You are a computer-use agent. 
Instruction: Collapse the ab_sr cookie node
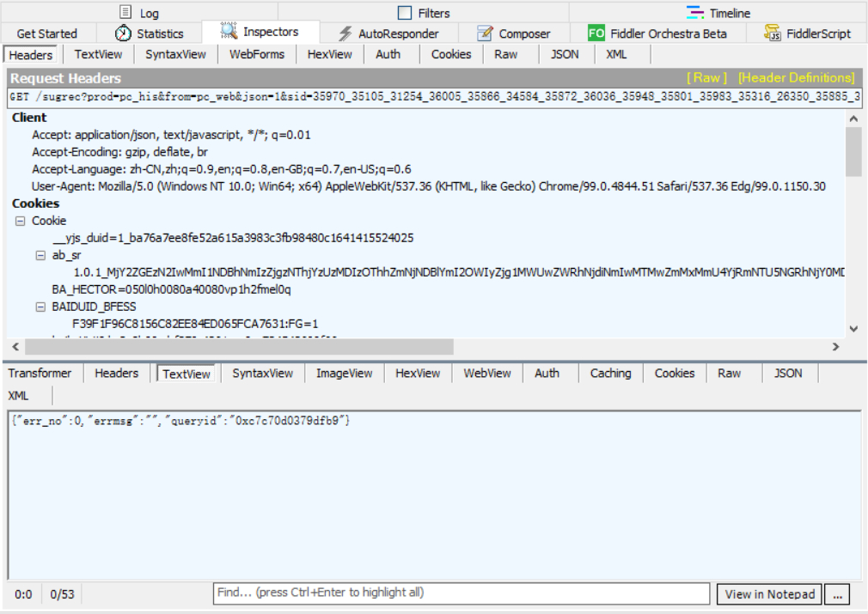click(40, 255)
